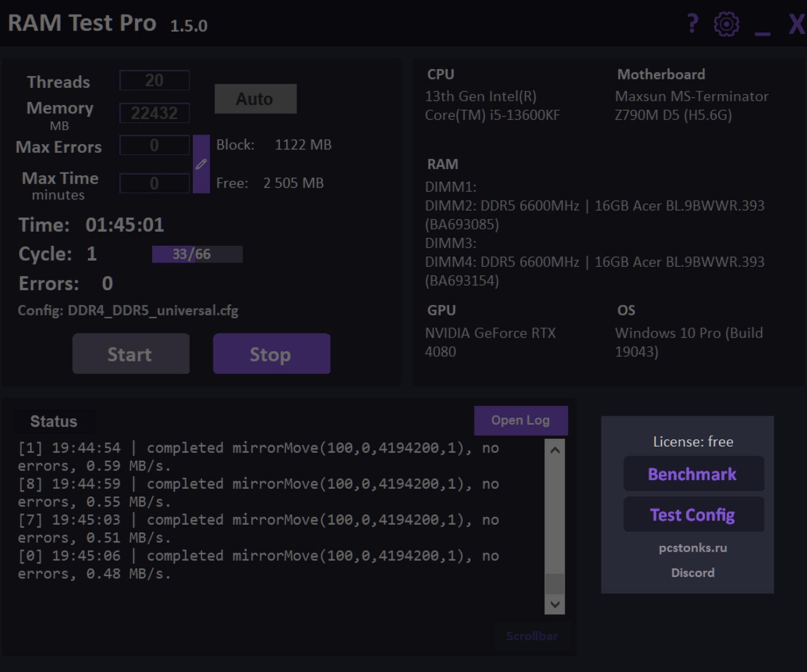Screen dimensions: 807x672
Task: Click the Max Time minutes field
Action: 154,183
